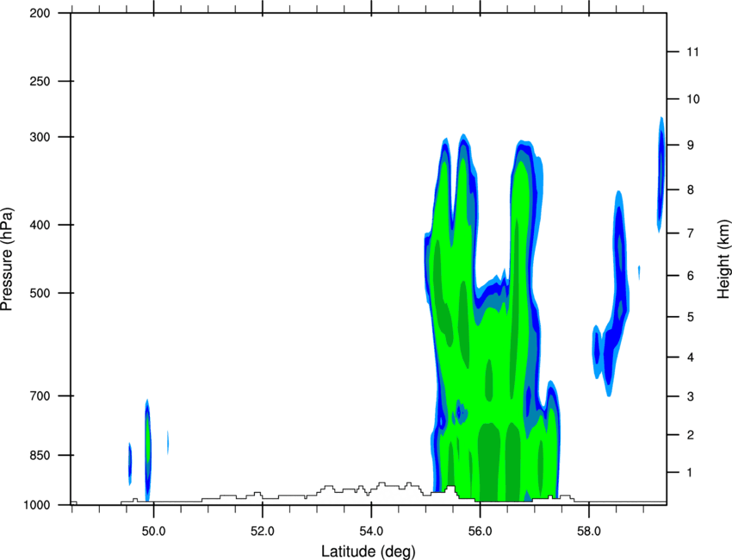Click the 850 pressure tick label
The height and width of the screenshot is (560, 732).
tap(40, 455)
